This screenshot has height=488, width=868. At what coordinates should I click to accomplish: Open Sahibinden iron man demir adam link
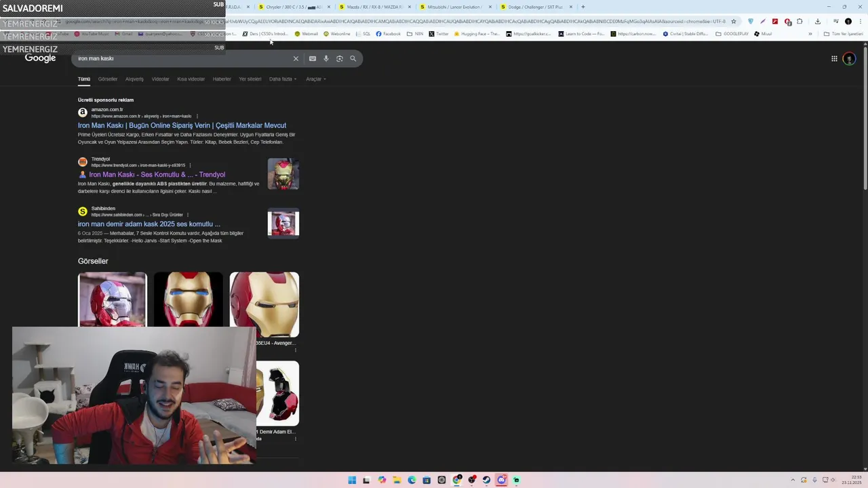(149, 224)
